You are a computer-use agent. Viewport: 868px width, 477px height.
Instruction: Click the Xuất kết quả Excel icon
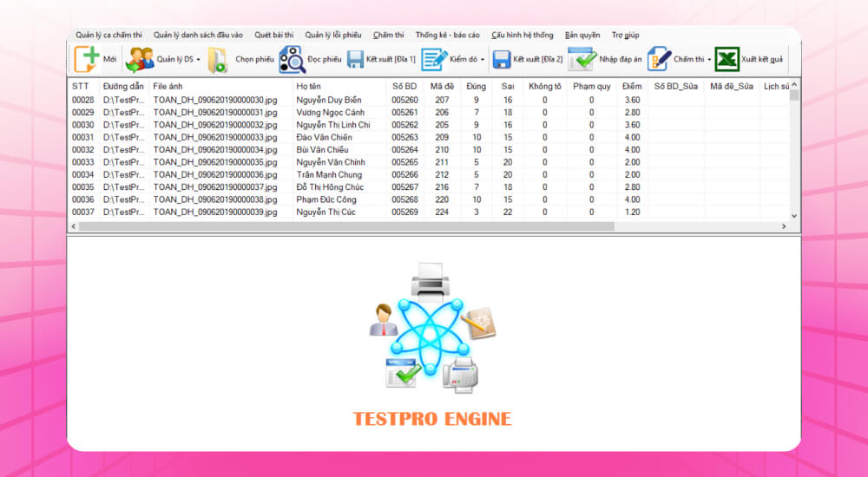pyautogui.click(x=727, y=59)
